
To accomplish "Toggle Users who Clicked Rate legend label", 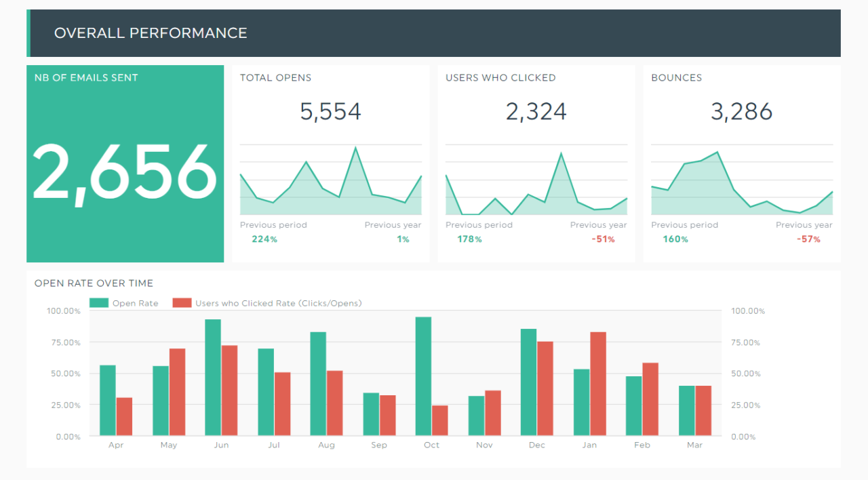I will coord(278,303).
